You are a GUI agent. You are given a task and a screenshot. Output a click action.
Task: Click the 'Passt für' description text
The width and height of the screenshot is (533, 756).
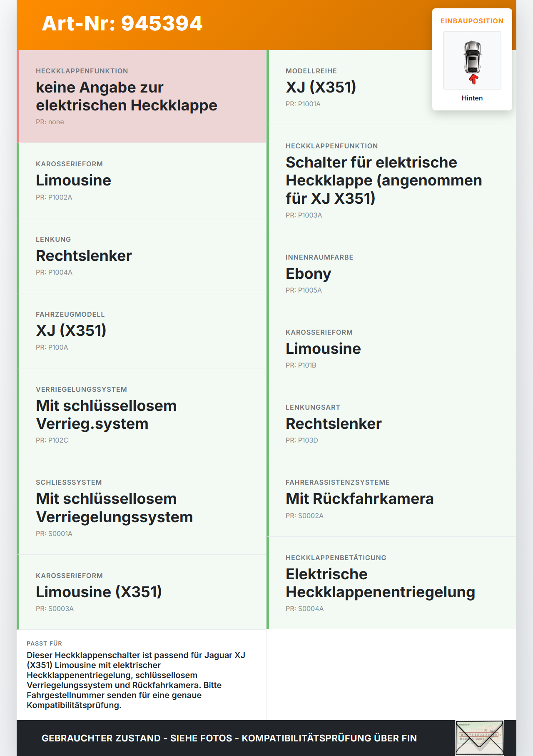[x=137, y=680]
